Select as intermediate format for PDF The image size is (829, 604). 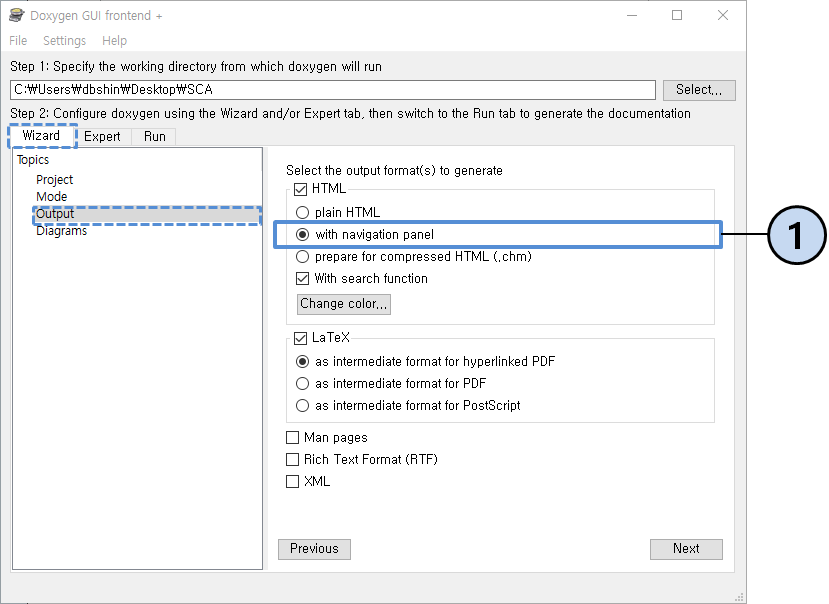click(x=302, y=383)
